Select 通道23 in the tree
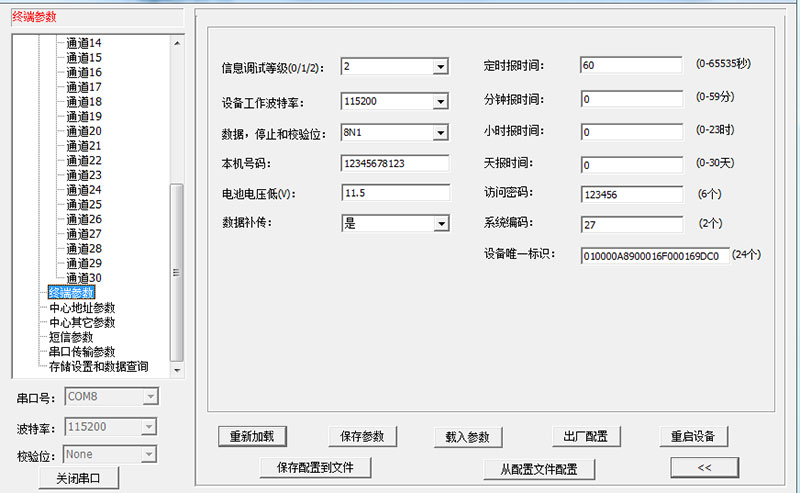This screenshot has height=493, width=800. tap(84, 175)
